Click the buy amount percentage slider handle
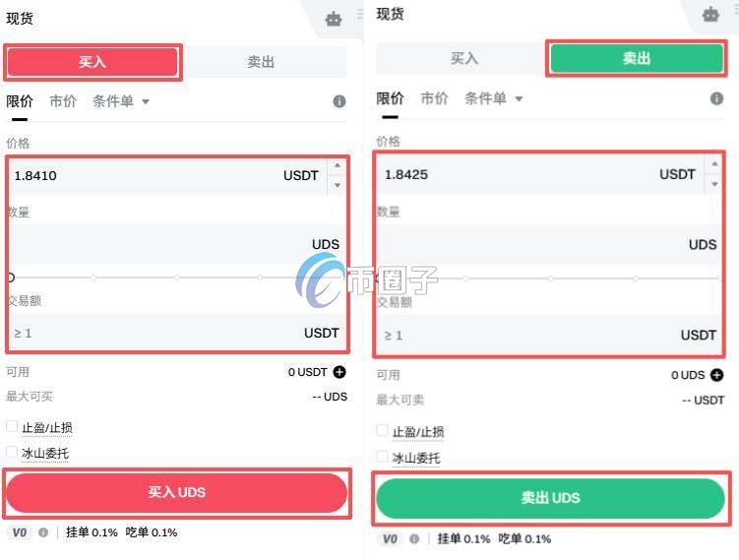Screen dimensions: 739x560 coord(11,278)
